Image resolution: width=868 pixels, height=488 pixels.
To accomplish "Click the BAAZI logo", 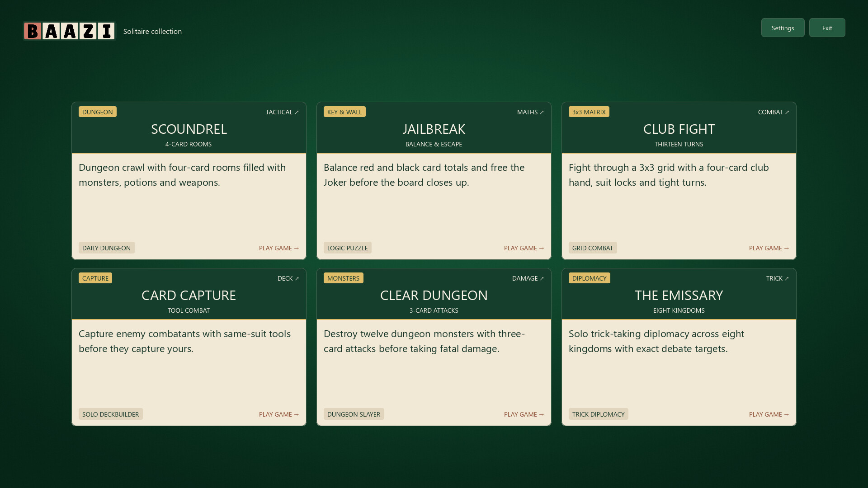I will (x=69, y=31).
